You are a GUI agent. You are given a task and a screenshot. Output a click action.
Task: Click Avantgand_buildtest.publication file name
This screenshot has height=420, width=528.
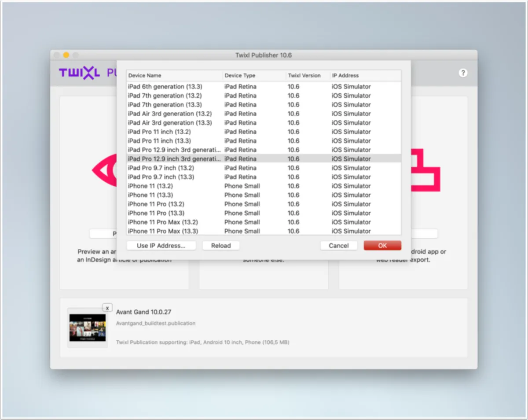[156, 323]
